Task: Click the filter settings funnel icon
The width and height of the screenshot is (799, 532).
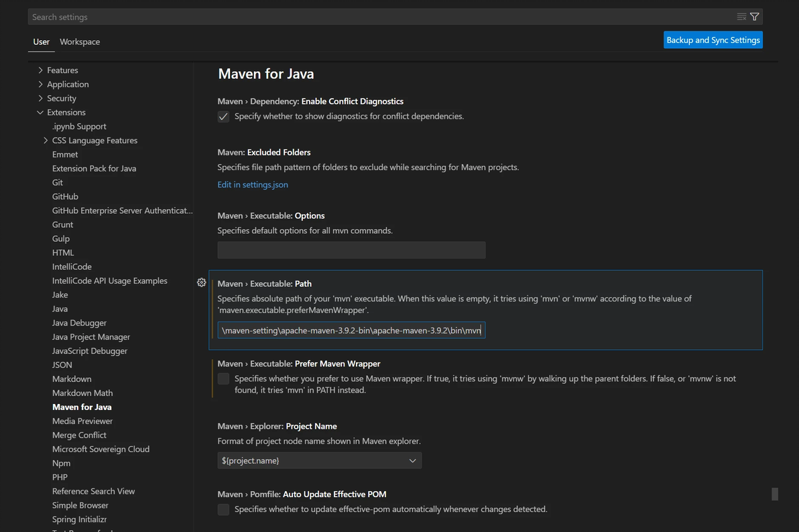Action: (755, 17)
